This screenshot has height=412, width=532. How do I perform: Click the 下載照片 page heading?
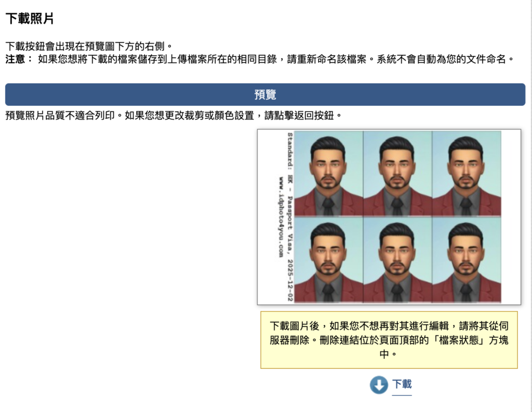29,19
